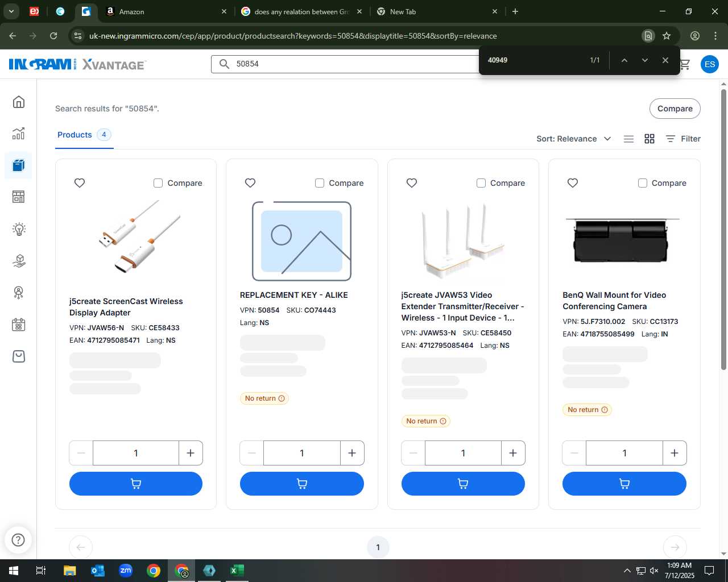
Task: Select page 1 in pagination
Action: (378, 547)
